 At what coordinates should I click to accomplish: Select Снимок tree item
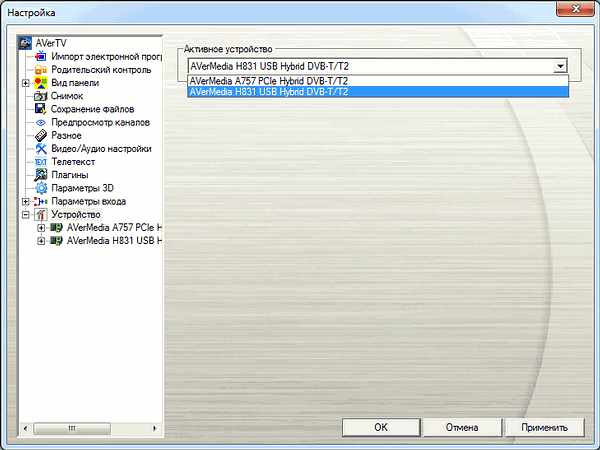(x=67, y=96)
